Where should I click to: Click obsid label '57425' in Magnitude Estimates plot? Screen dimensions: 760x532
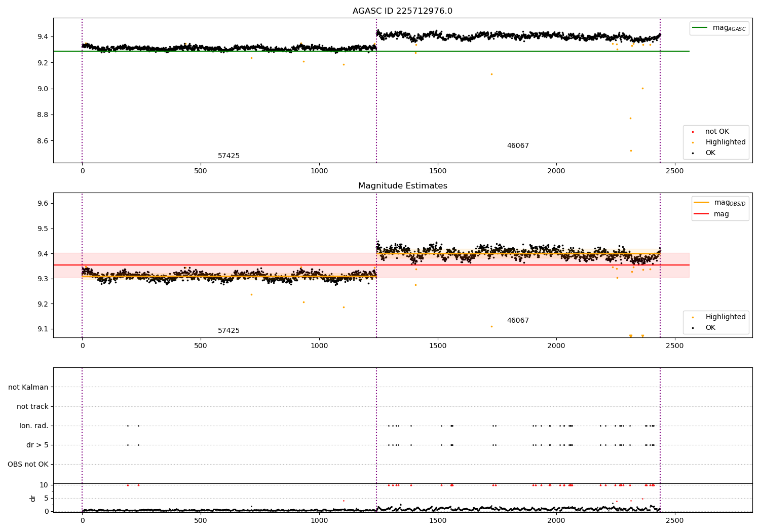click(x=229, y=331)
